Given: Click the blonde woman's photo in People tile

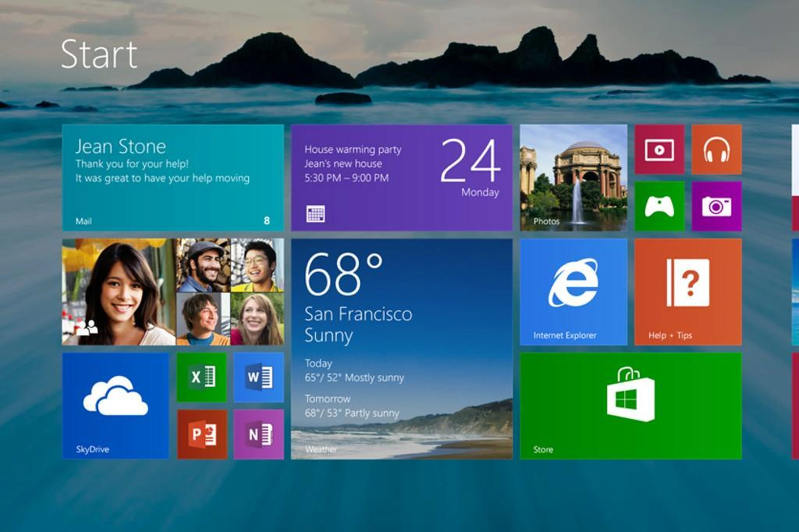Looking at the screenshot, I should coord(257,319).
